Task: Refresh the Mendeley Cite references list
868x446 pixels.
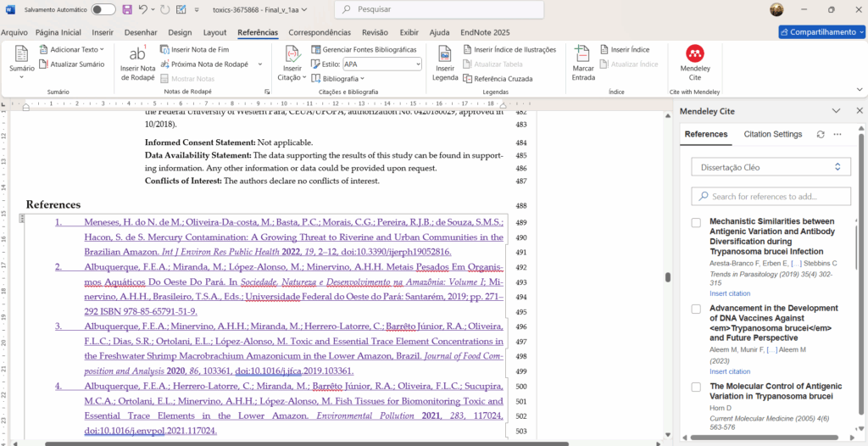Action: [x=820, y=134]
